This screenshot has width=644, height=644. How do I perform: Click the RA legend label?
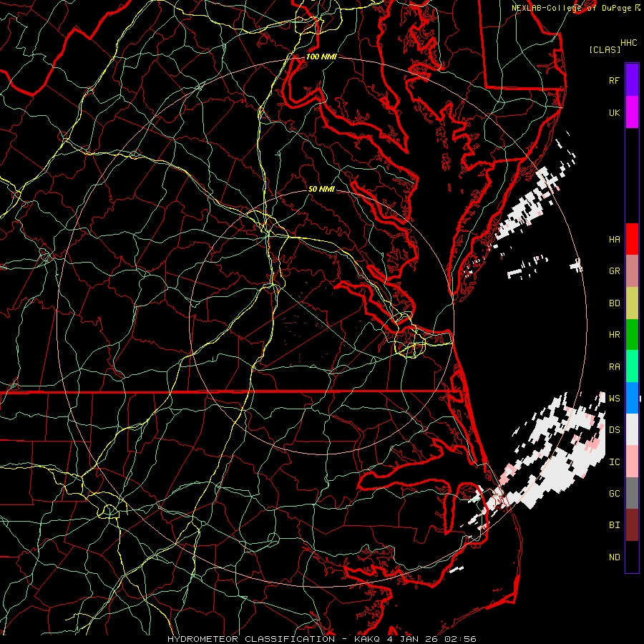click(614, 367)
